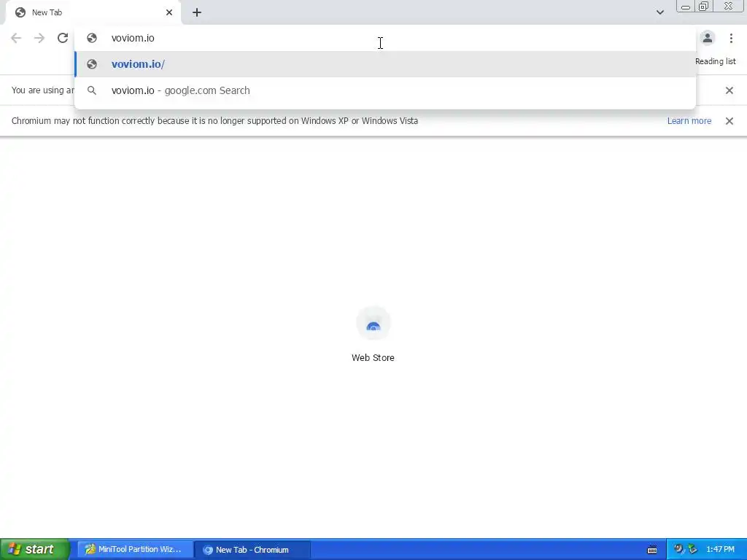Click the forward navigation arrow
The image size is (747, 560).
click(39, 38)
